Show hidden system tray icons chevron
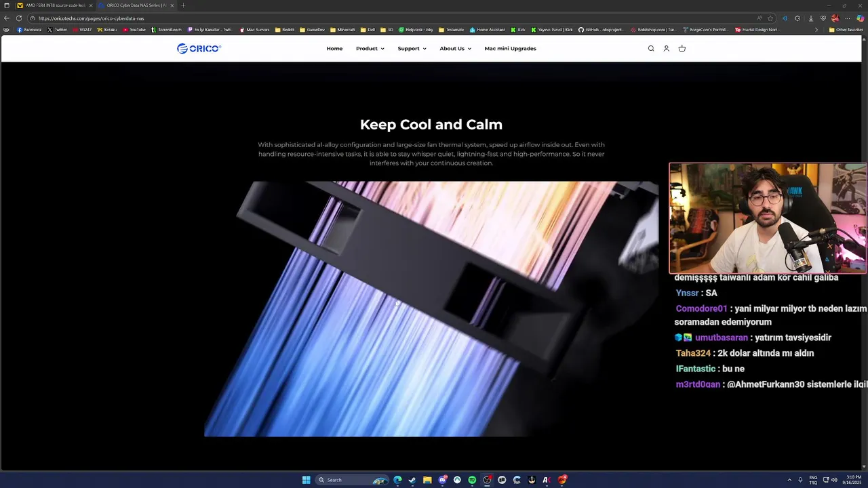 (x=789, y=480)
